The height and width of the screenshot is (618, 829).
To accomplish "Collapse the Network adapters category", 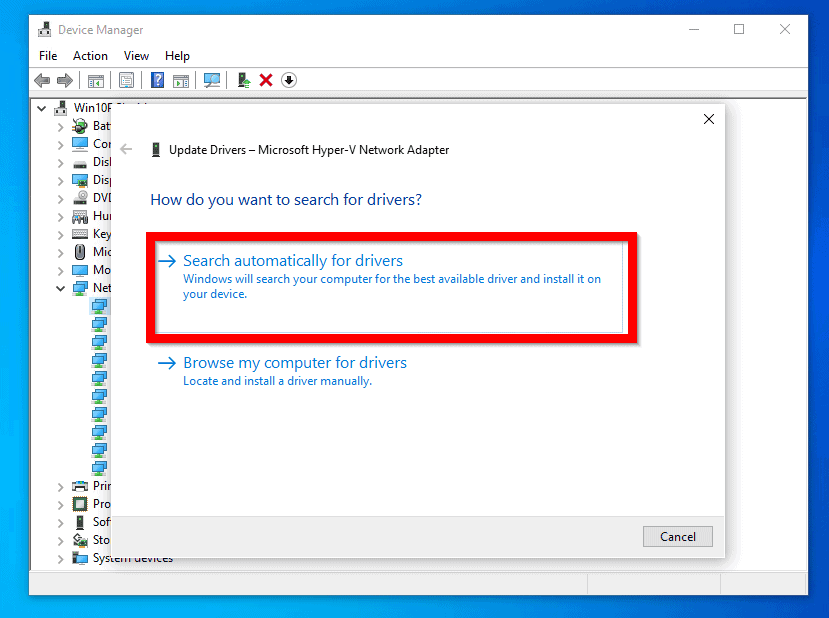I will 60,289.
